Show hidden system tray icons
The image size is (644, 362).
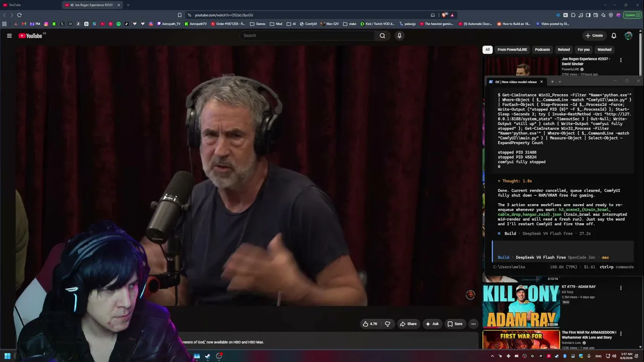click(492, 356)
